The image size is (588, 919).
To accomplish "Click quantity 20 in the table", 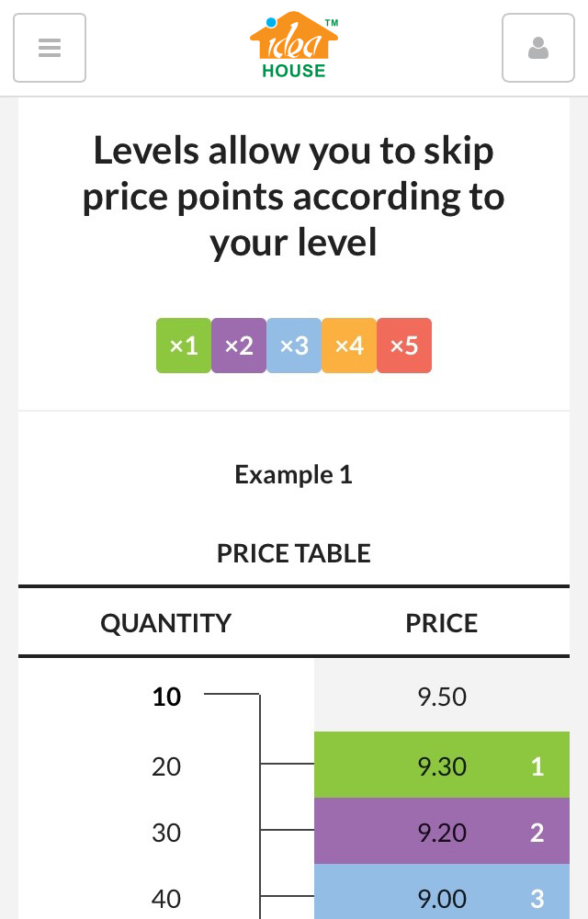I will click(x=166, y=766).
